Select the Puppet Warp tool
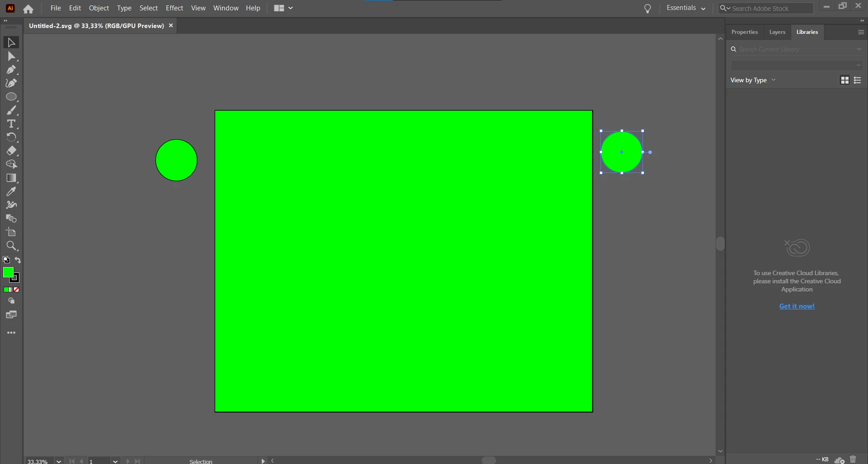Viewport: 868px width, 464px height. click(11, 205)
